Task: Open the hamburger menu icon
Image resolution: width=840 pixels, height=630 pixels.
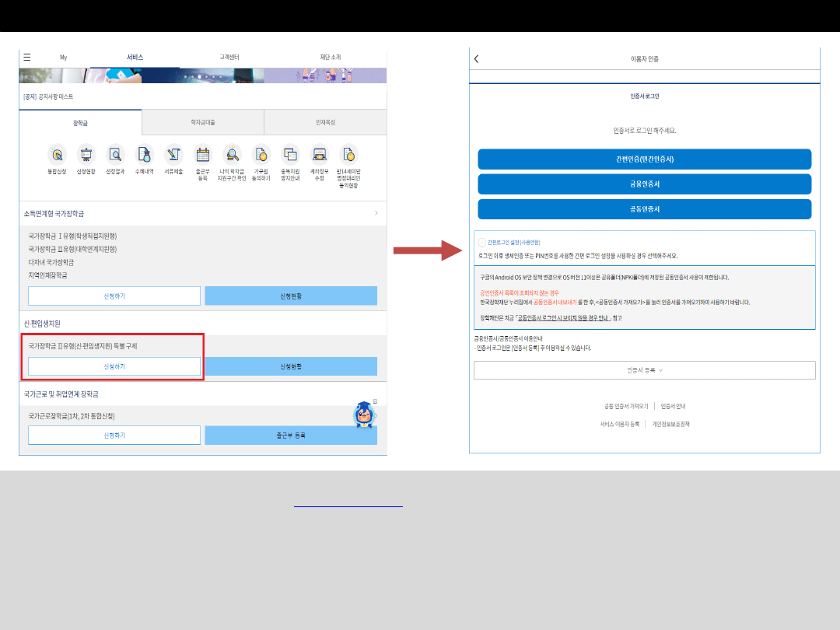Action: point(27,57)
